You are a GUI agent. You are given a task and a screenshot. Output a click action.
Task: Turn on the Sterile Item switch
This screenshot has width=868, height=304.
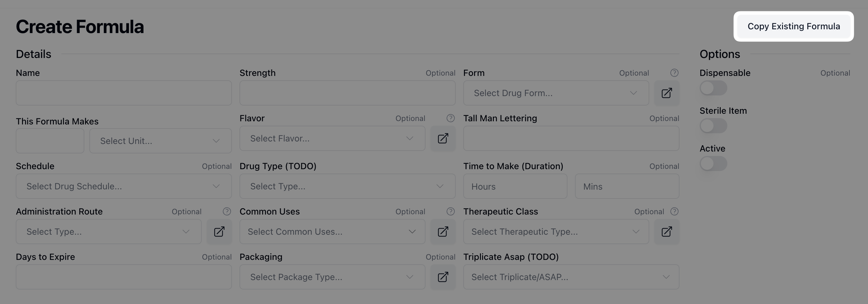[x=713, y=126]
